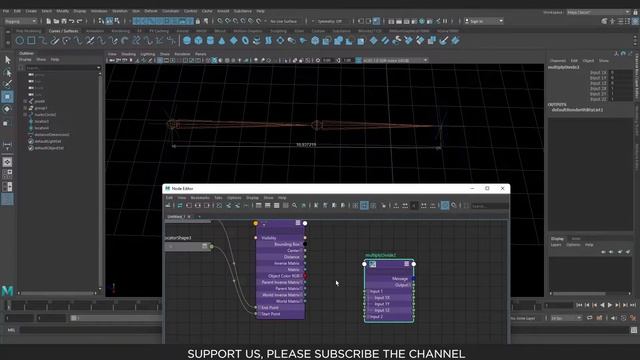The width and height of the screenshot is (640, 360).
Task: Open the Options menu in Node Editor
Action: (234, 198)
